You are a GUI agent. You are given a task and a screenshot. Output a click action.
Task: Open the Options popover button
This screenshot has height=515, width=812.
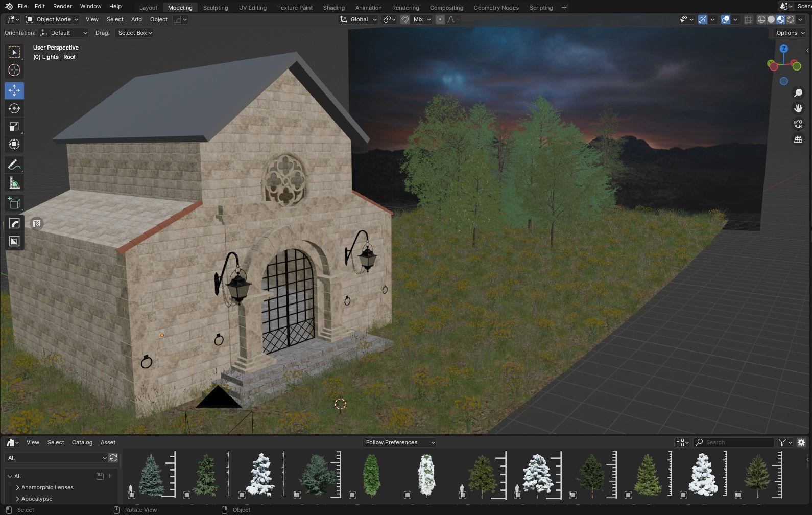(790, 33)
